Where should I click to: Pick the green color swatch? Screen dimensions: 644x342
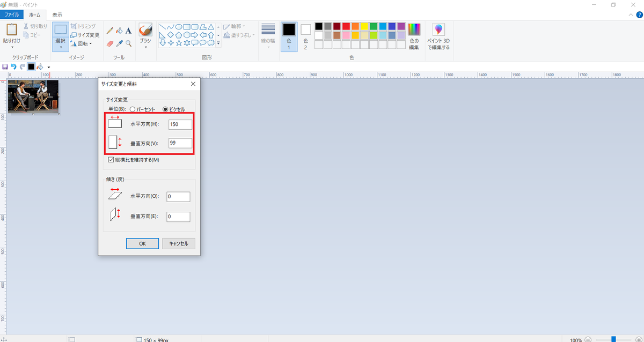pos(374,26)
